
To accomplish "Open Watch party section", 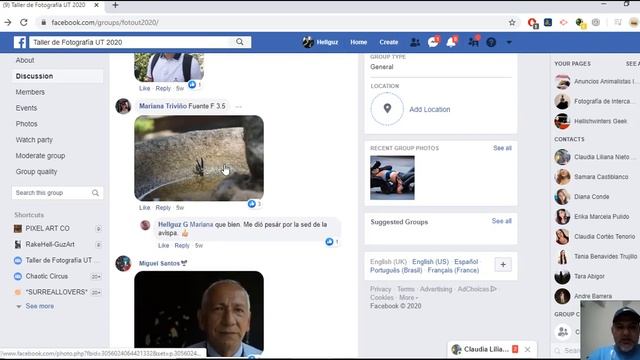I will click(x=34, y=140).
